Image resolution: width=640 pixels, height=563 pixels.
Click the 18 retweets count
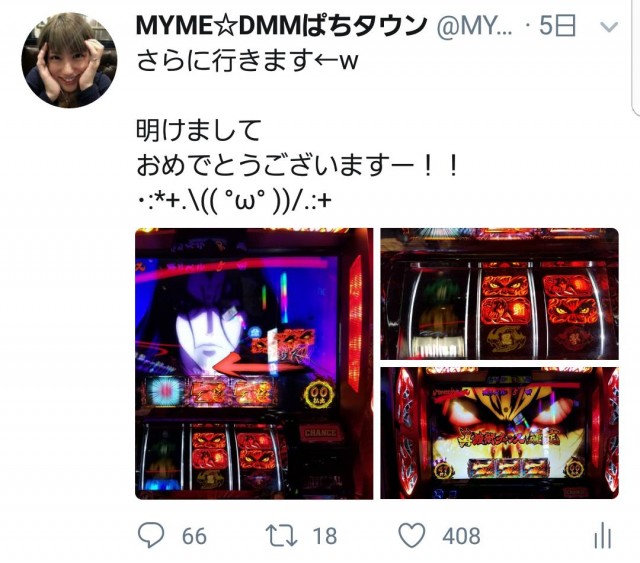click(325, 536)
